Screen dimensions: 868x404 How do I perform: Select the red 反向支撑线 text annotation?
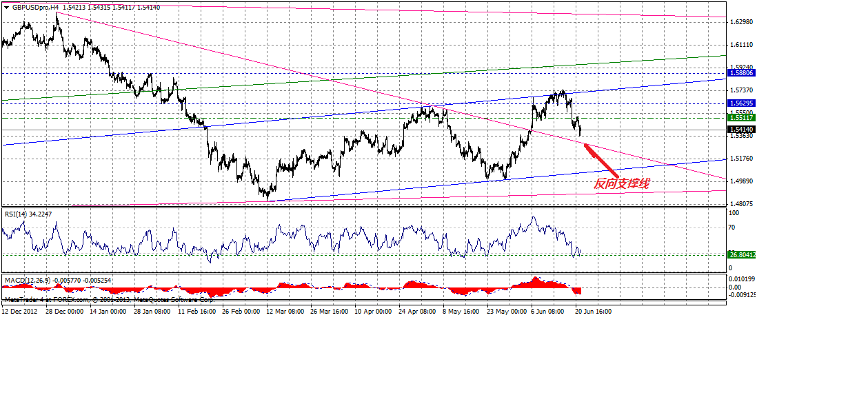click(621, 184)
